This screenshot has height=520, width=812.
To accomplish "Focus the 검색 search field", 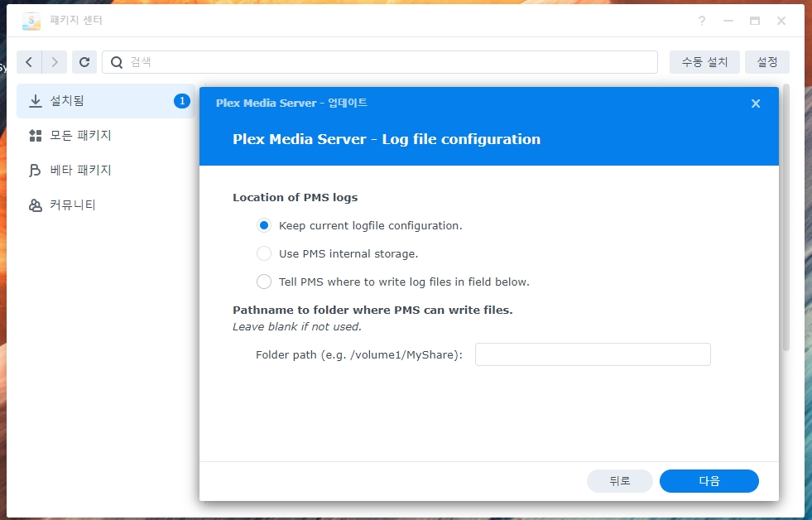I will 380,62.
